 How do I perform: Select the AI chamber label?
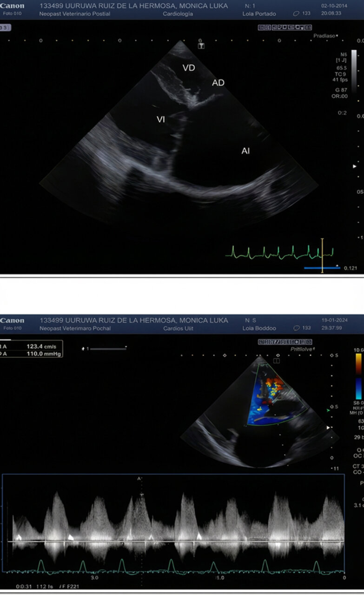245,151
